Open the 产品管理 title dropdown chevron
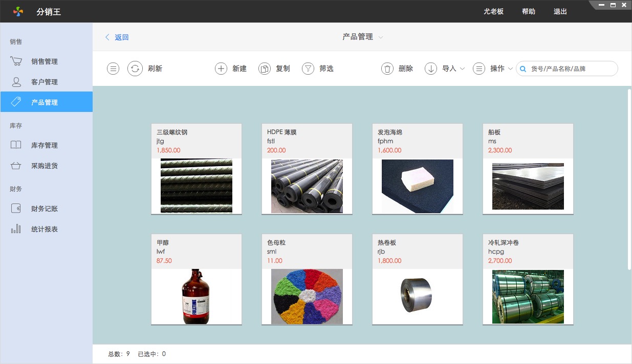The image size is (632, 364). (x=381, y=37)
